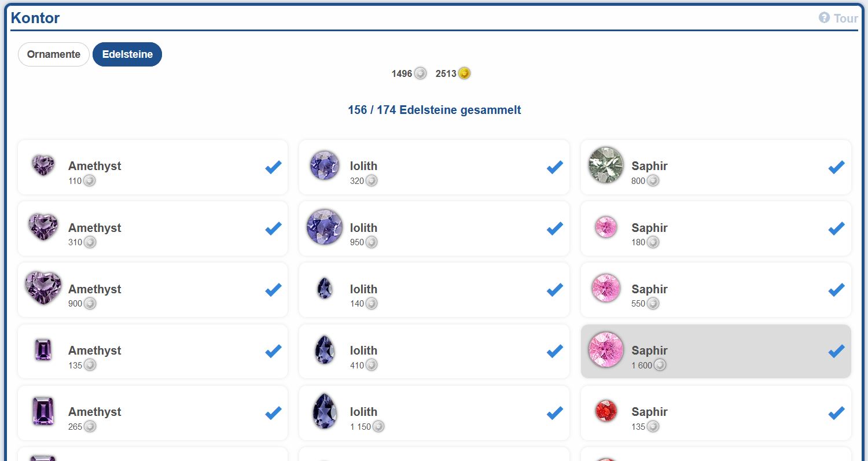This screenshot has width=868, height=461.
Task: Click the small pink Saphir gem priced 180
Action: click(606, 227)
